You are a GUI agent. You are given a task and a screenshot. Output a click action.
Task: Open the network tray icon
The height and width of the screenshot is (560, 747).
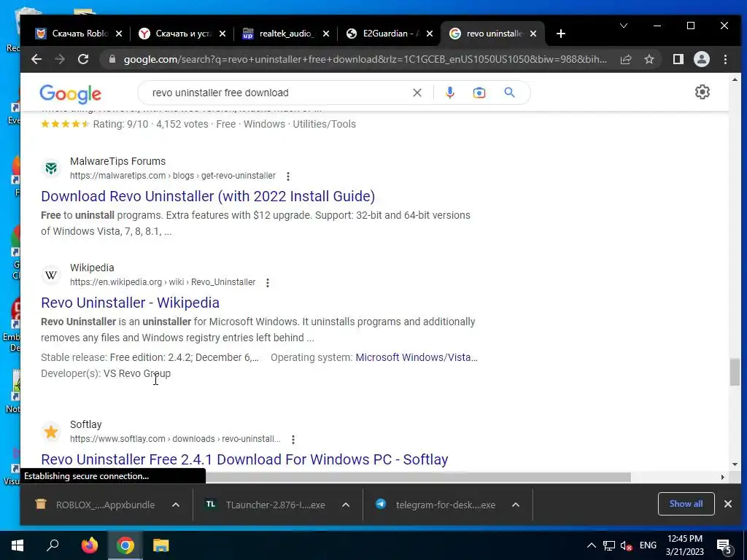609,545
